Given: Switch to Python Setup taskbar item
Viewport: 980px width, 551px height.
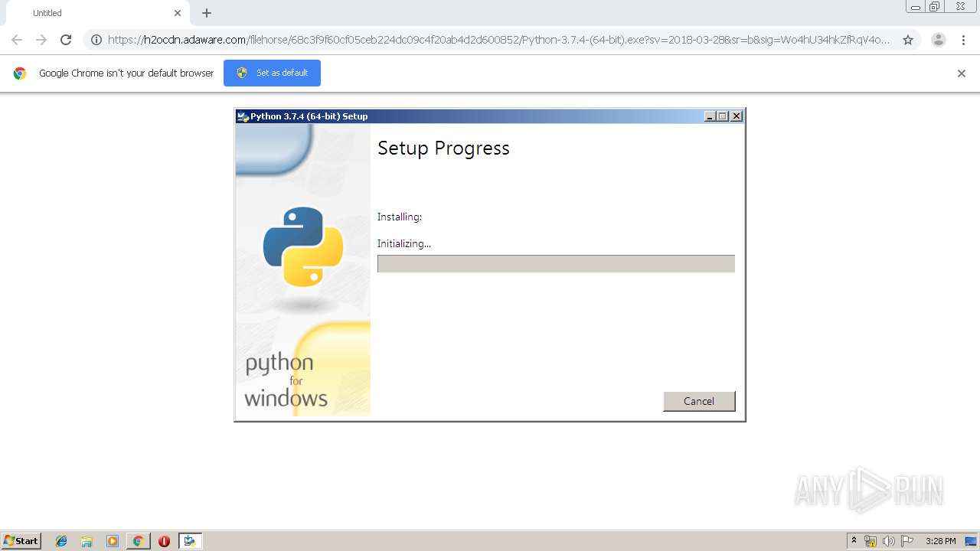Looking at the screenshot, I should coord(190,541).
